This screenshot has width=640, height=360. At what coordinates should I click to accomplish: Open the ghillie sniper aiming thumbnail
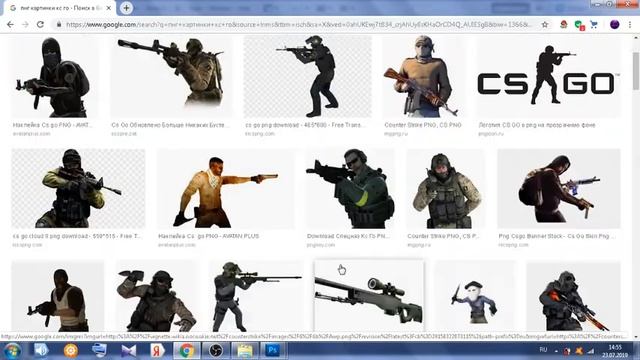171,77
